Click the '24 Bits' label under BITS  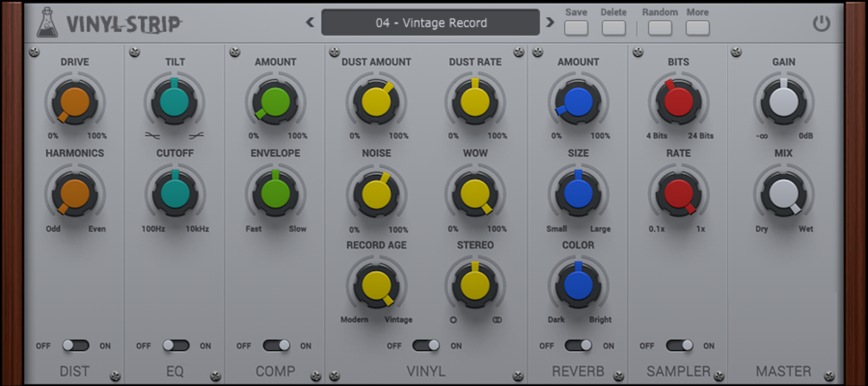click(x=701, y=136)
